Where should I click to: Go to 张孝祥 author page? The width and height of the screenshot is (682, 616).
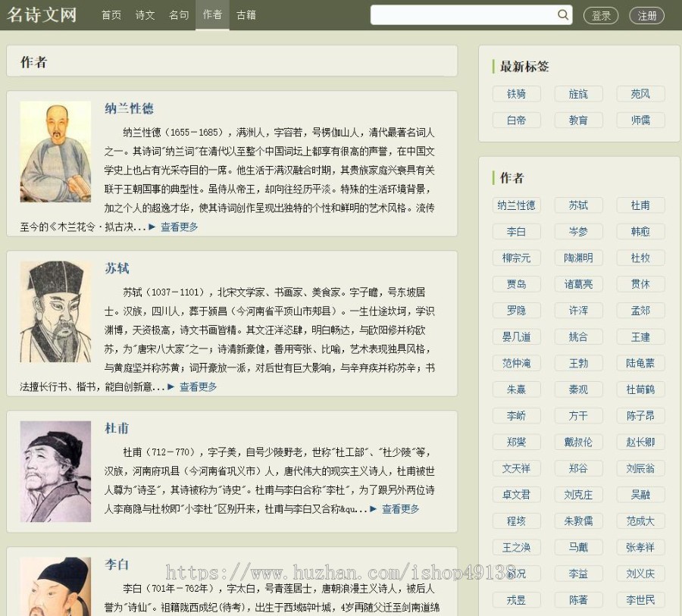point(640,547)
